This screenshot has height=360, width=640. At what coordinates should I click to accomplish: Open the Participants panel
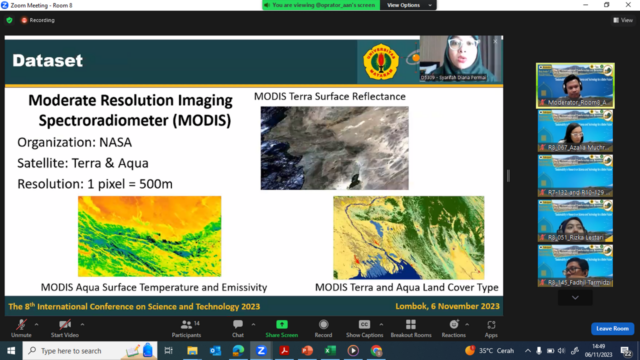(186, 329)
